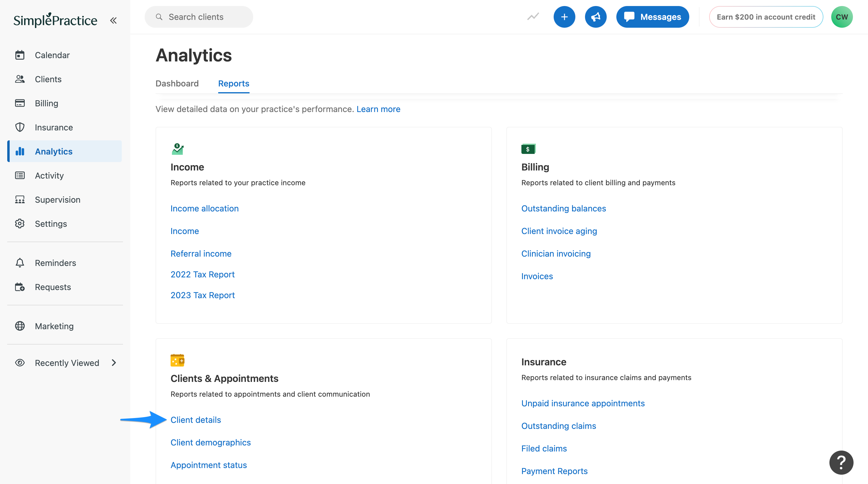Expand the Recently Viewed chevron
The image size is (868, 484).
(x=114, y=363)
